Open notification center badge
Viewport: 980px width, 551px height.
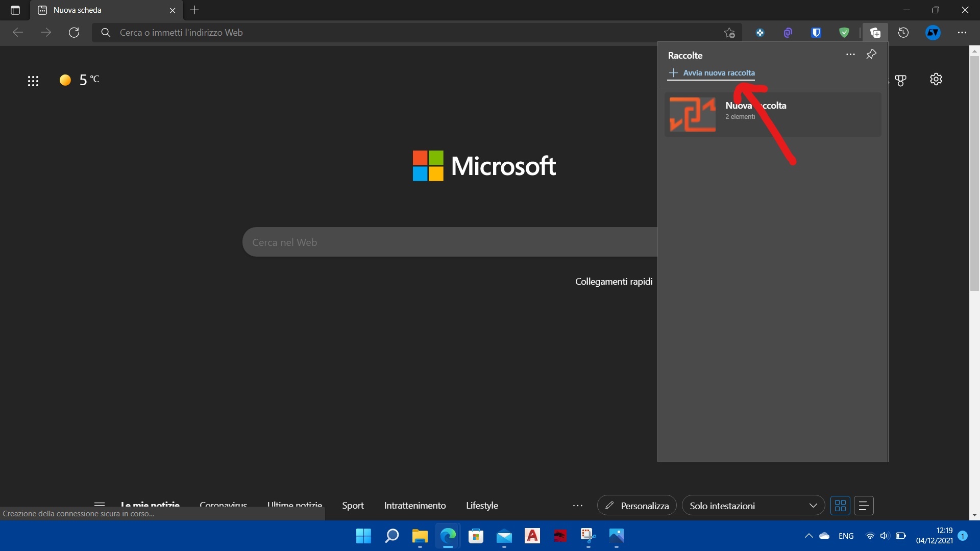963,536
